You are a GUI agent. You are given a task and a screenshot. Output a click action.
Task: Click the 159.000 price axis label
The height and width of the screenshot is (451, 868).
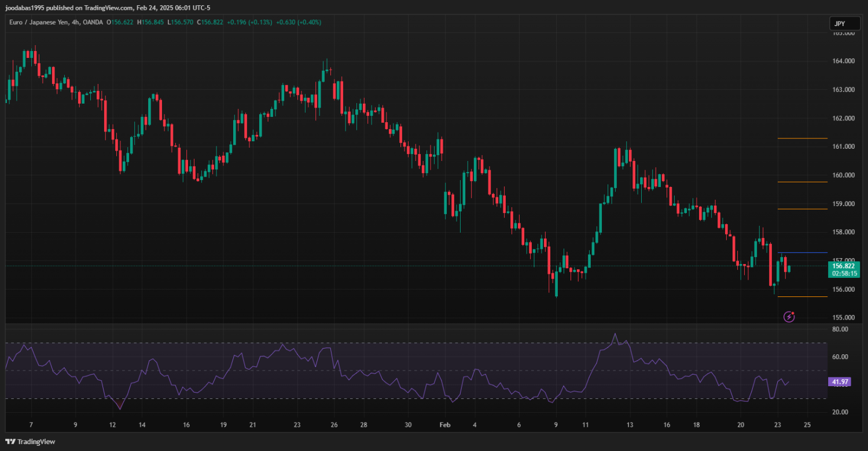point(843,204)
